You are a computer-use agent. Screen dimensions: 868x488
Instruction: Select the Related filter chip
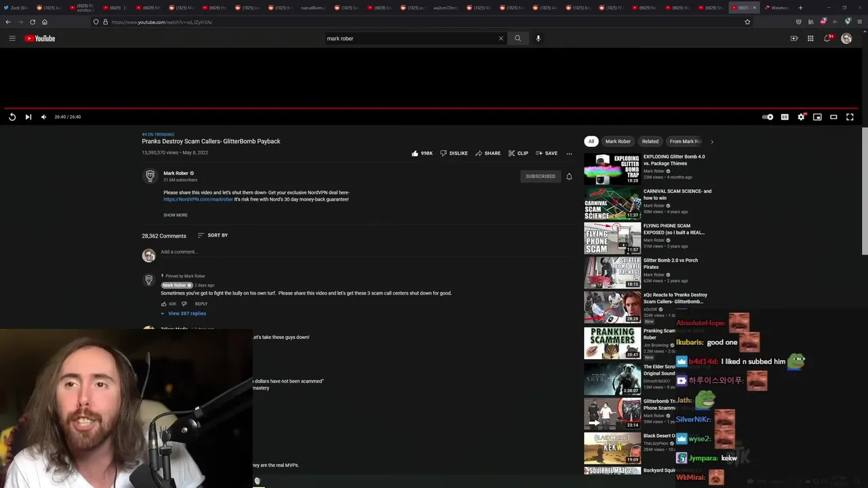click(x=650, y=142)
